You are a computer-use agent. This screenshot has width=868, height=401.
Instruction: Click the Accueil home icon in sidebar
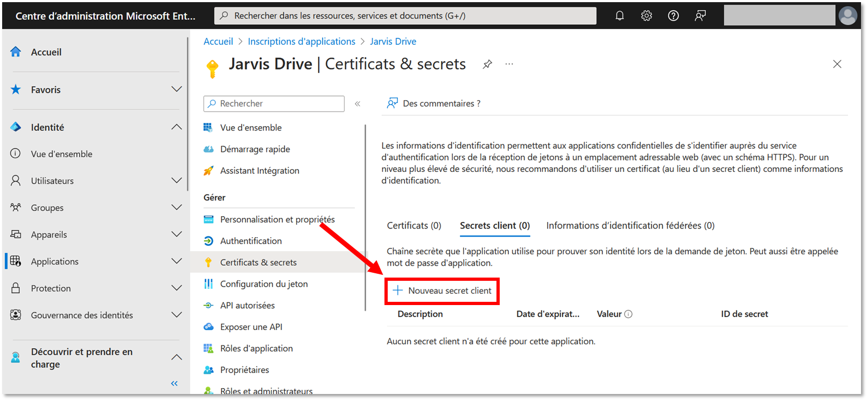coord(16,52)
